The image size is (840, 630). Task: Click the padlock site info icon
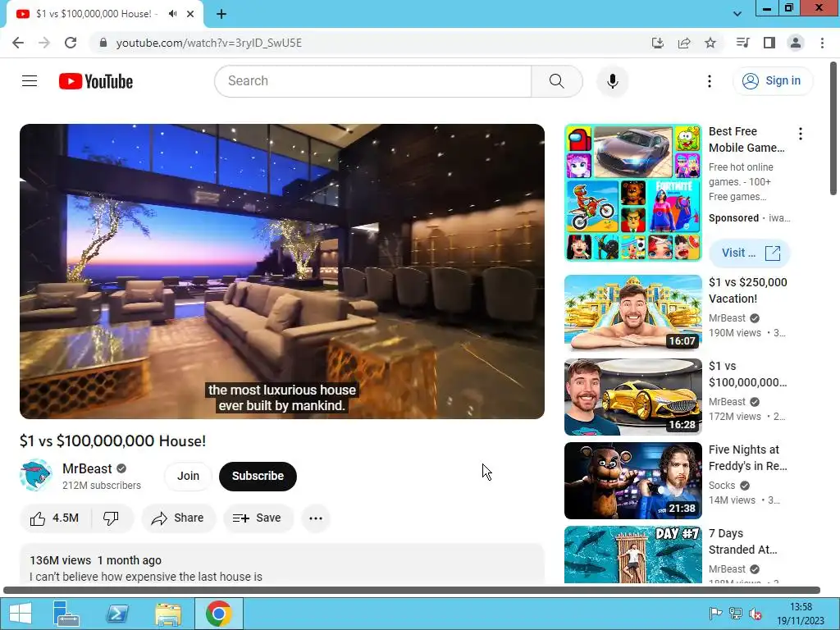pyautogui.click(x=103, y=43)
